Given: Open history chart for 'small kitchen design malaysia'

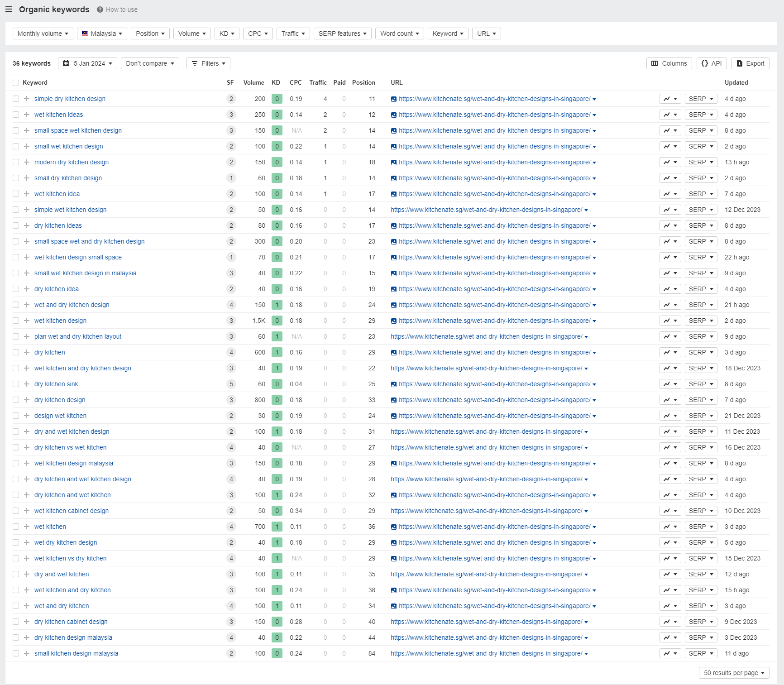Looking at the screenshot, I should pyautogui.click(x=670, y=653).
